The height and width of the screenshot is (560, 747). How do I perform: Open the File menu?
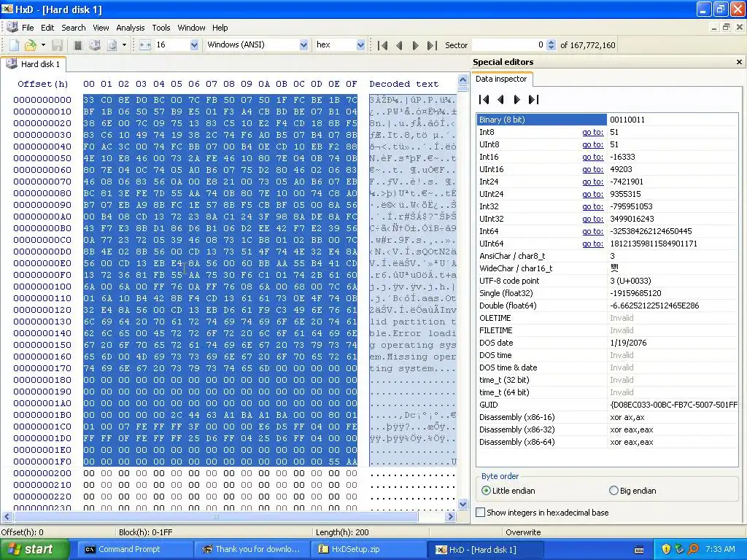[x=28, y=28]
